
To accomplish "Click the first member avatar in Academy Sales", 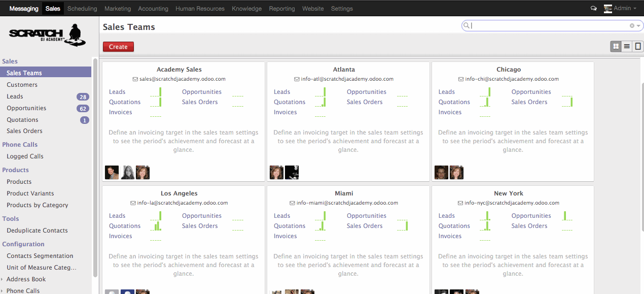I will (112, 173).
